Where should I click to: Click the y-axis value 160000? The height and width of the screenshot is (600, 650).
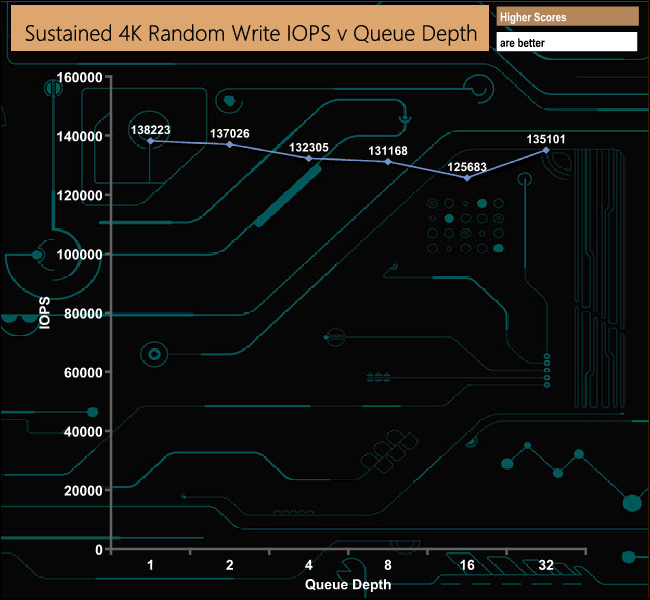point(79,77)
